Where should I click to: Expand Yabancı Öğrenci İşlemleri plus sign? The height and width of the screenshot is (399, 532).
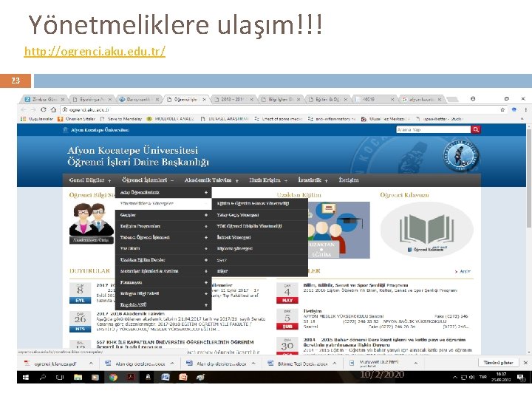point(206,237)
